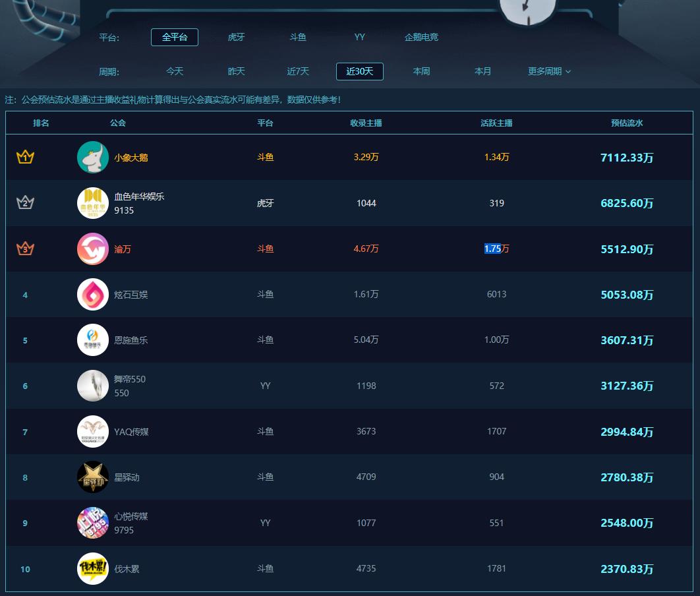Click the 恩施鱼乐 guild logo

[x=93, y=340]
